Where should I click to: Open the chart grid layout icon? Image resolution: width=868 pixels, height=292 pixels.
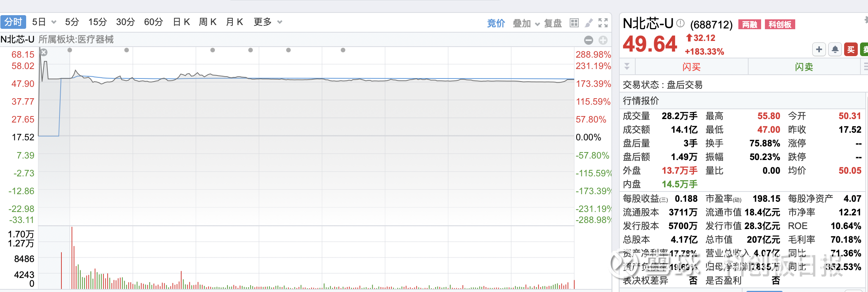(x=574, y=23)
